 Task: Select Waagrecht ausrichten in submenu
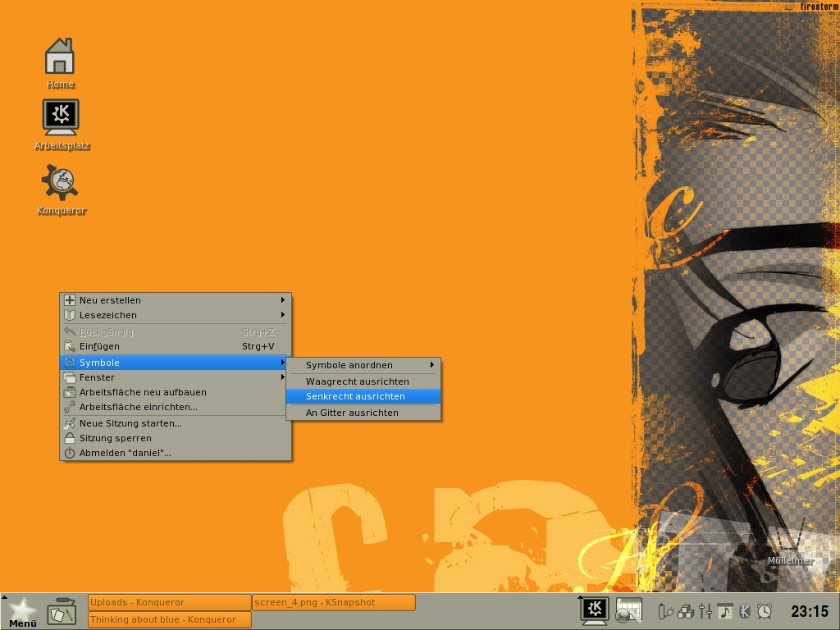(363, 381)
